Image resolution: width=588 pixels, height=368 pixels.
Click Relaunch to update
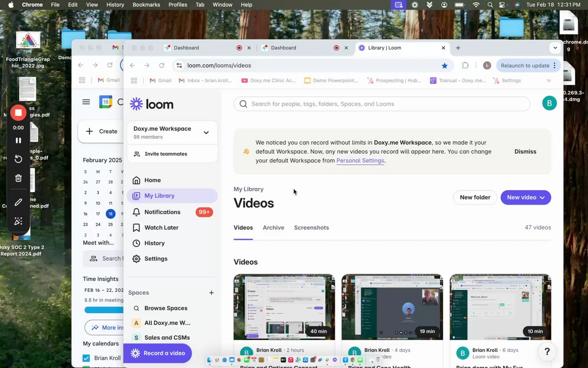click(525, 65)
